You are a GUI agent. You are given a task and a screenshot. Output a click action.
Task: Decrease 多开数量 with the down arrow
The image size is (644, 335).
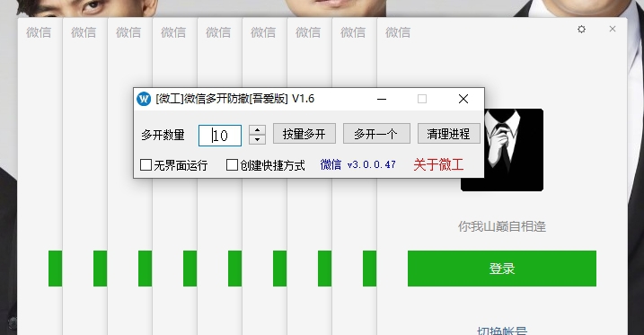point(257,140)
